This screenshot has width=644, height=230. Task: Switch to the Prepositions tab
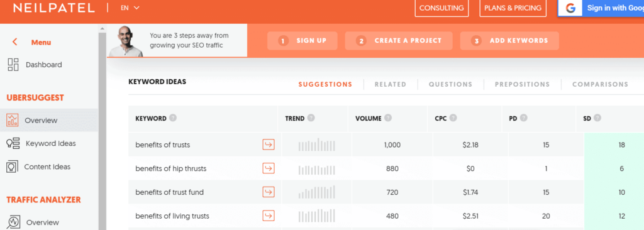point(522,84)
